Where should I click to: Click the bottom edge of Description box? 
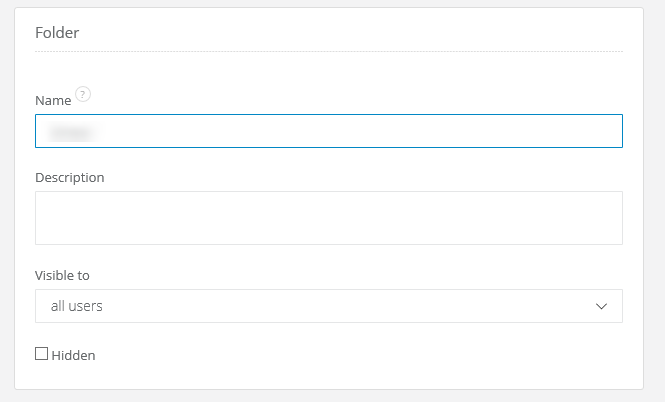(328, 243)
